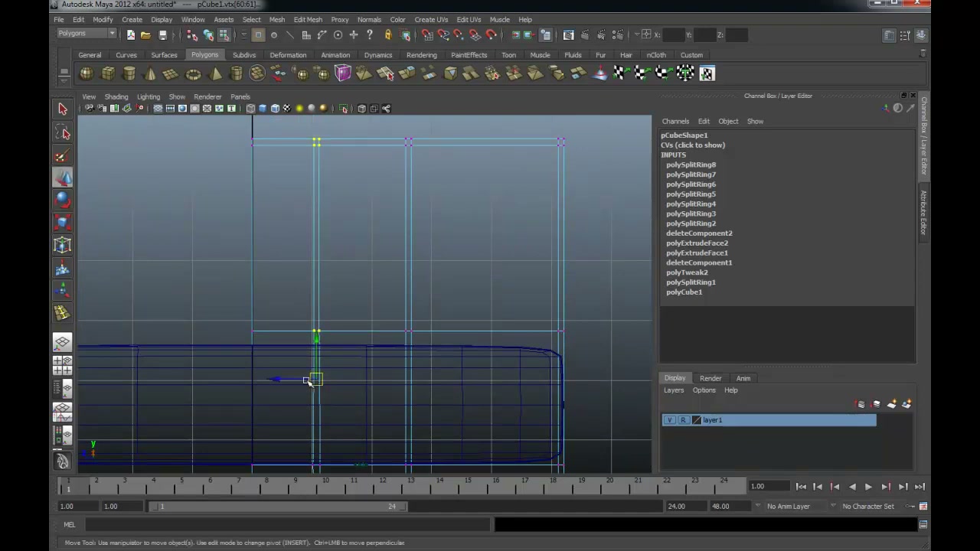Pick the Soft Modification tool
Screen dimensions: 980x551
pyautogui.click(x=63, y=268)
